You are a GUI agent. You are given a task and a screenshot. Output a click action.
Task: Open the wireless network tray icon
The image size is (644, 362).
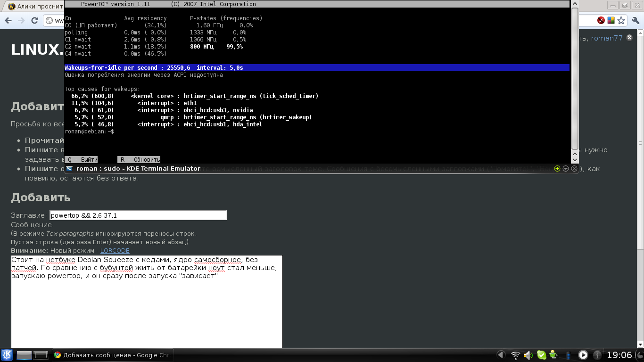click(516, 355)
